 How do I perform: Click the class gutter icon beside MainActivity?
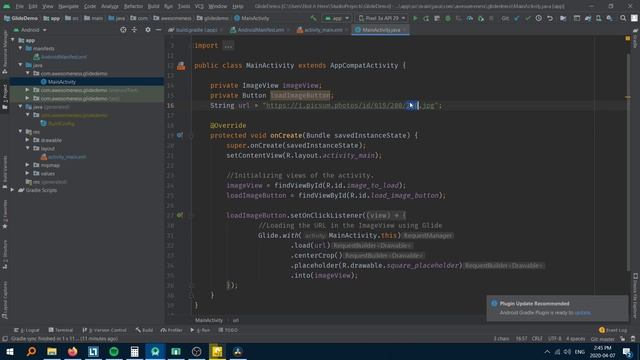point(181,66)
